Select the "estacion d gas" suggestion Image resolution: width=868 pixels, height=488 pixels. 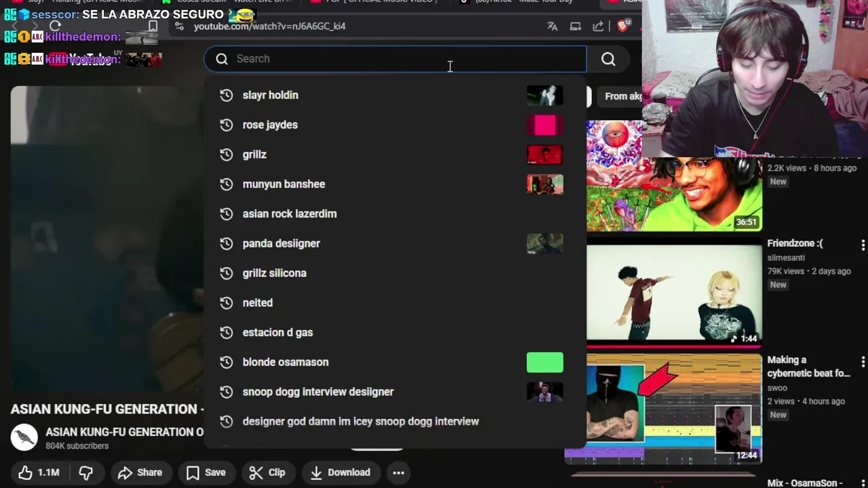tap(395, 332)
